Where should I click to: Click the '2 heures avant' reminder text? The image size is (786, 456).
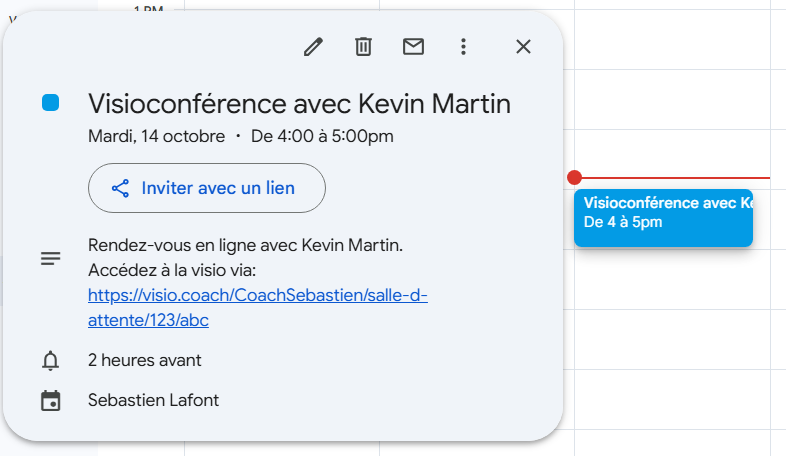coord(144,360)
